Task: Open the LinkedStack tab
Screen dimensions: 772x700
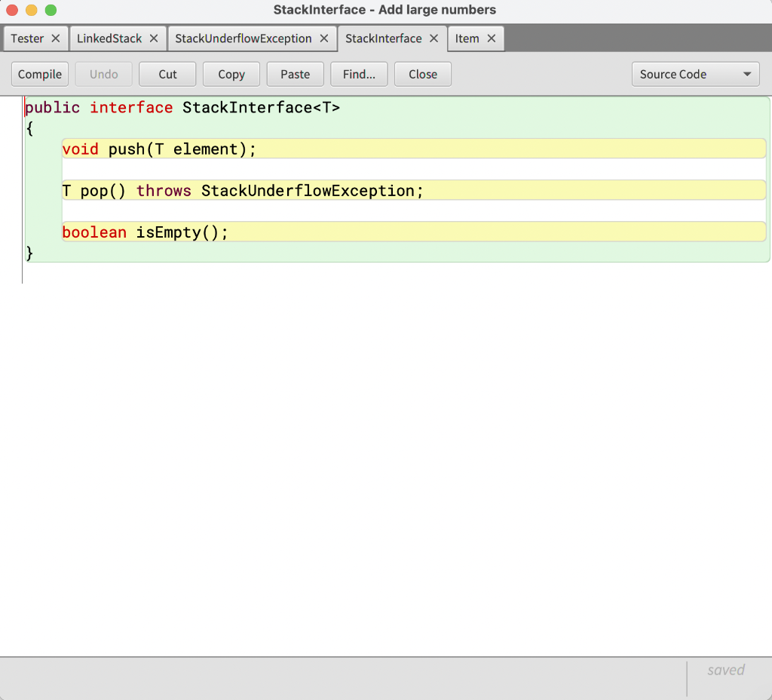Action: point(109,38)
